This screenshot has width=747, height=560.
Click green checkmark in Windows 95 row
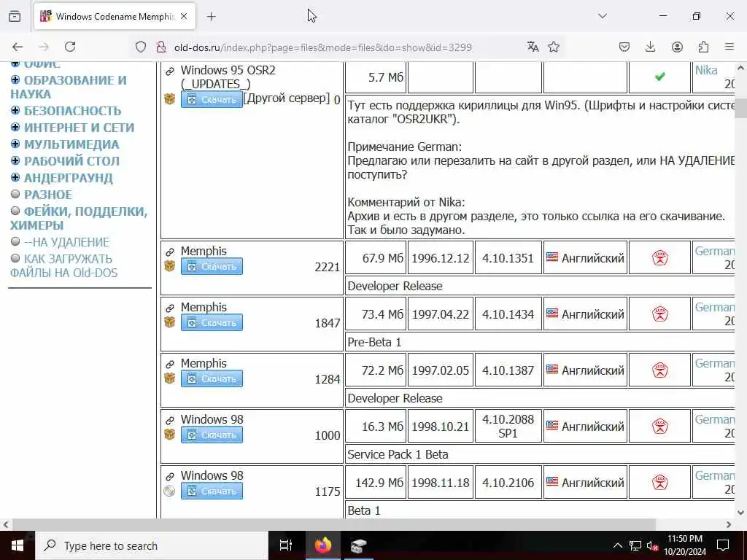point(659,76)
